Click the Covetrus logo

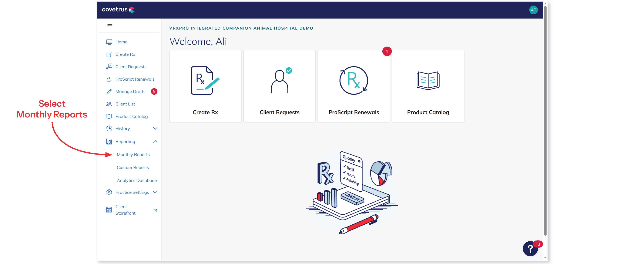(118, 10)
